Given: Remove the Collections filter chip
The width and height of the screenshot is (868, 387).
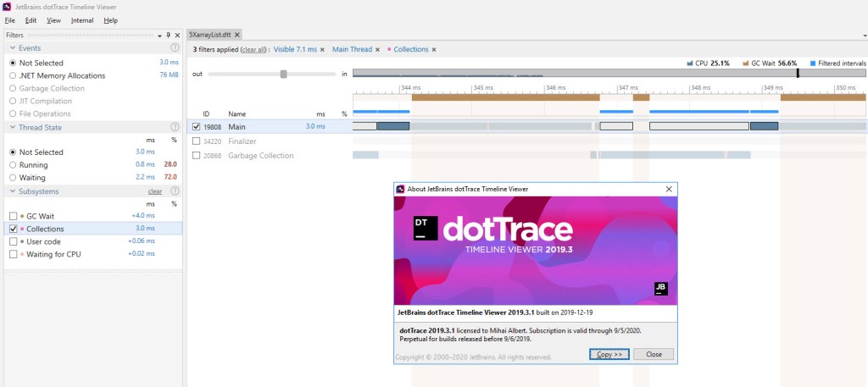Looking at the screenshot, I should (x=434, y=50).
